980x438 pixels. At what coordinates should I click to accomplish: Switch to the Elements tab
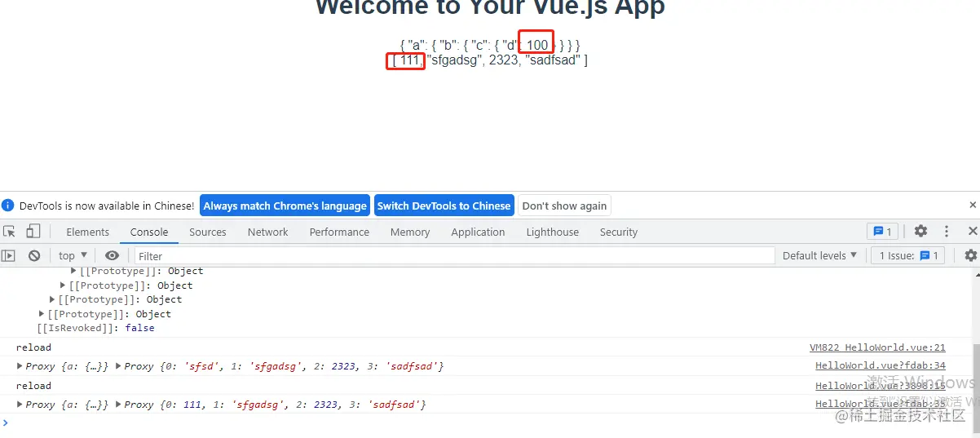coord(87,232)
